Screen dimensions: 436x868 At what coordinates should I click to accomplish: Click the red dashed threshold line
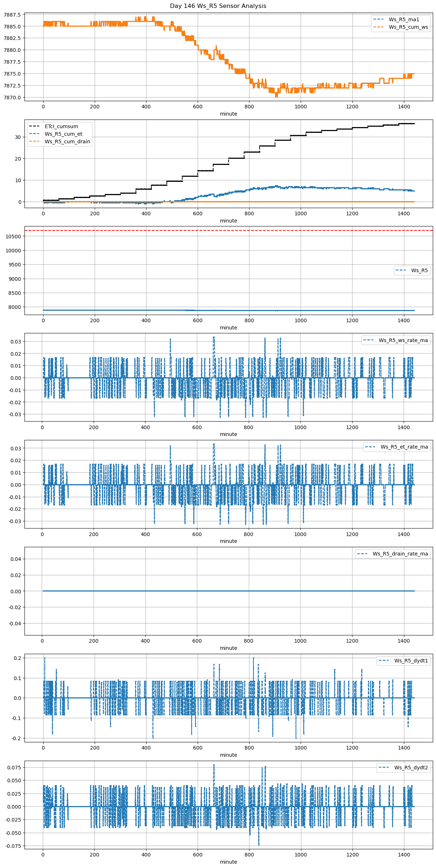pyautogui.click(x=229, y=230)
